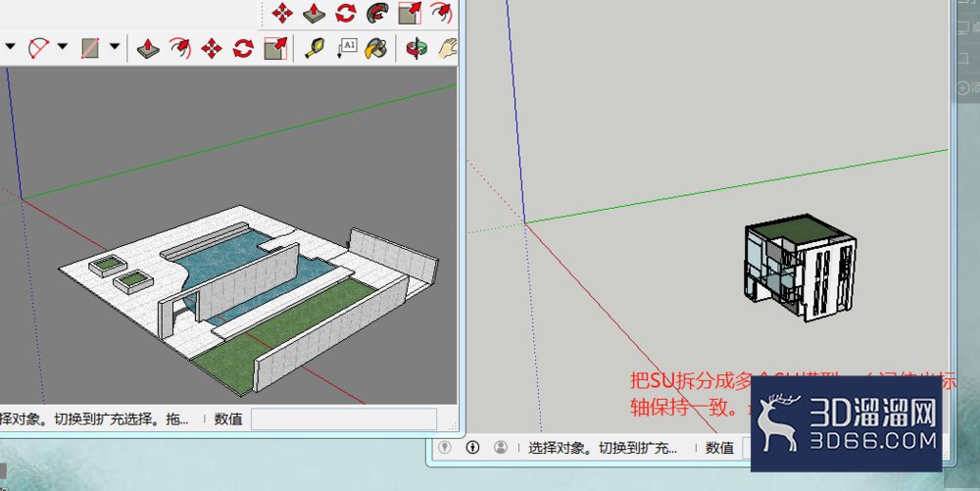This screenshot has height=491, width=980.
Task: Select the Rotate tool in lower toolbar row
Action: 243,48
